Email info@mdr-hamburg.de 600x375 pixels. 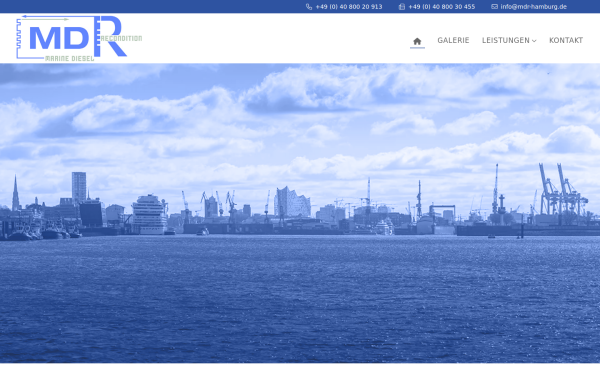click(x=533, y=7)
